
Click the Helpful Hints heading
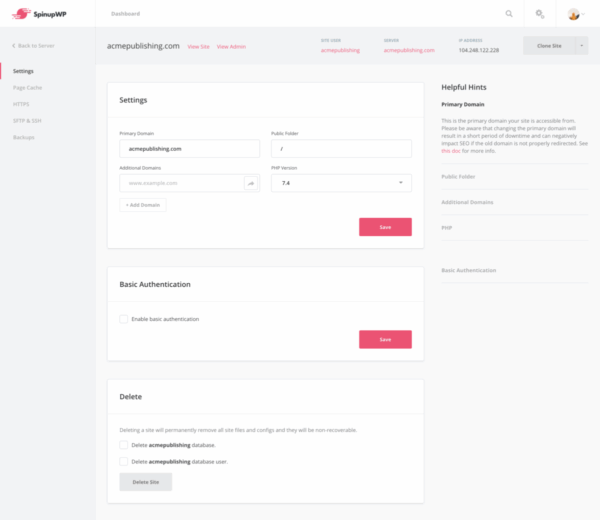coord(464,87)
